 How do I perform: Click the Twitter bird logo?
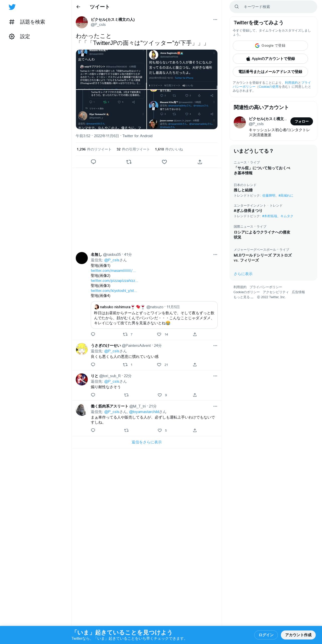click(12, 7)
